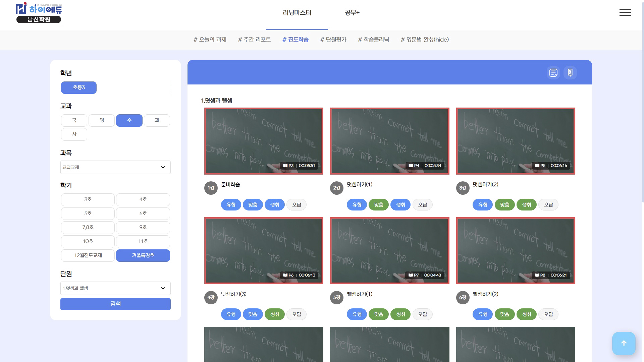This screenshot has height=362, width=644.
Task: Click 맞춤 button under 준비학습
Action: pyautogui.click(x=253, y=205)
